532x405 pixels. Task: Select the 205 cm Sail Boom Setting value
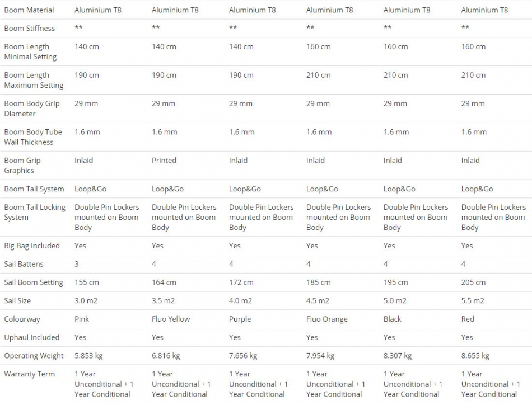pos(473,282)
